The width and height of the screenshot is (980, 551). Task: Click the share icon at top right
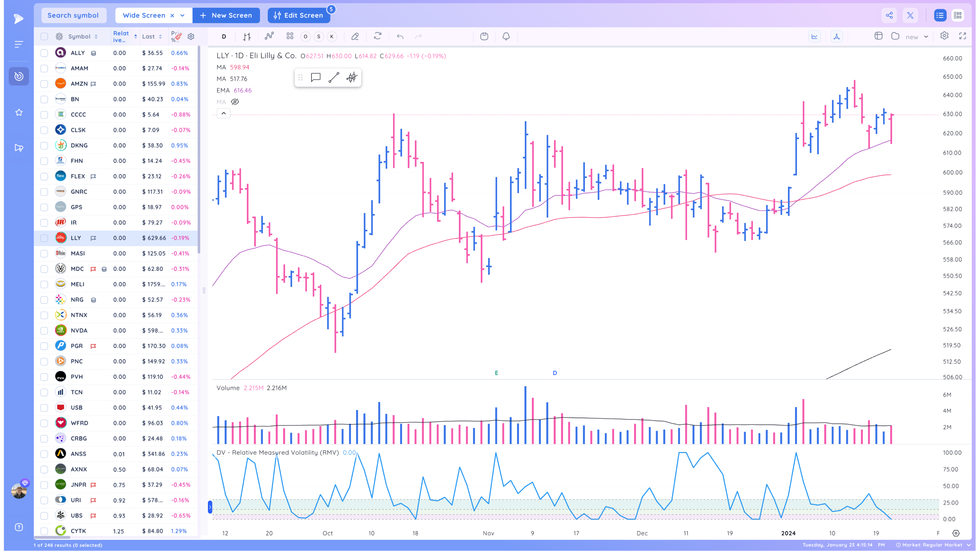click(x=889, y=15)
